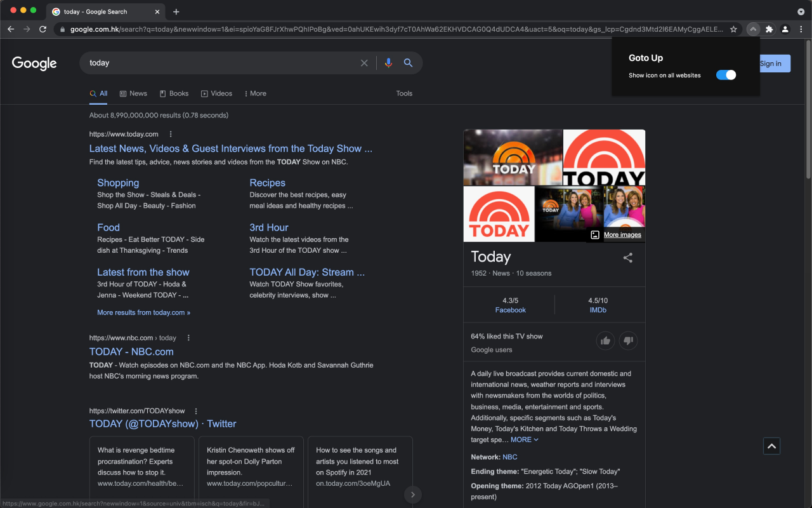The image size is (812, 508).
Task: Bookmark this page with the star icon
Action: click(x=733, y=29)
